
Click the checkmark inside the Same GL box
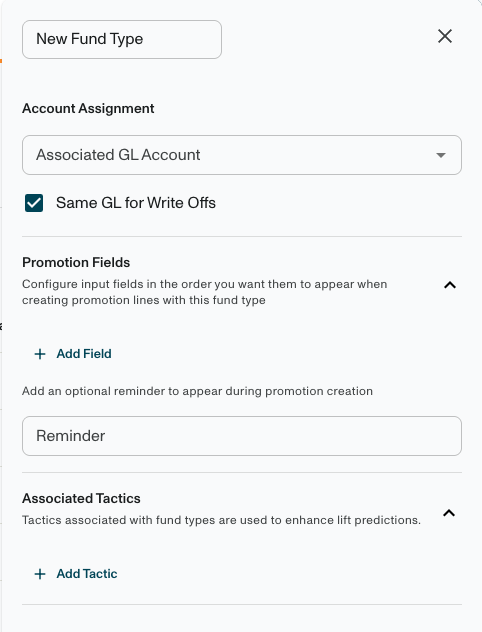coord(34,203)
